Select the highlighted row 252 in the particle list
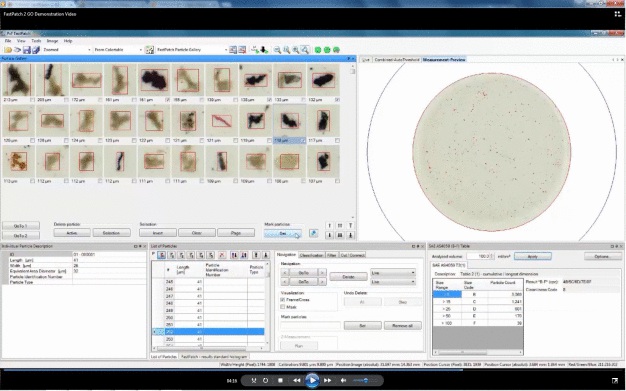626x391 pixels. point(208,332)
